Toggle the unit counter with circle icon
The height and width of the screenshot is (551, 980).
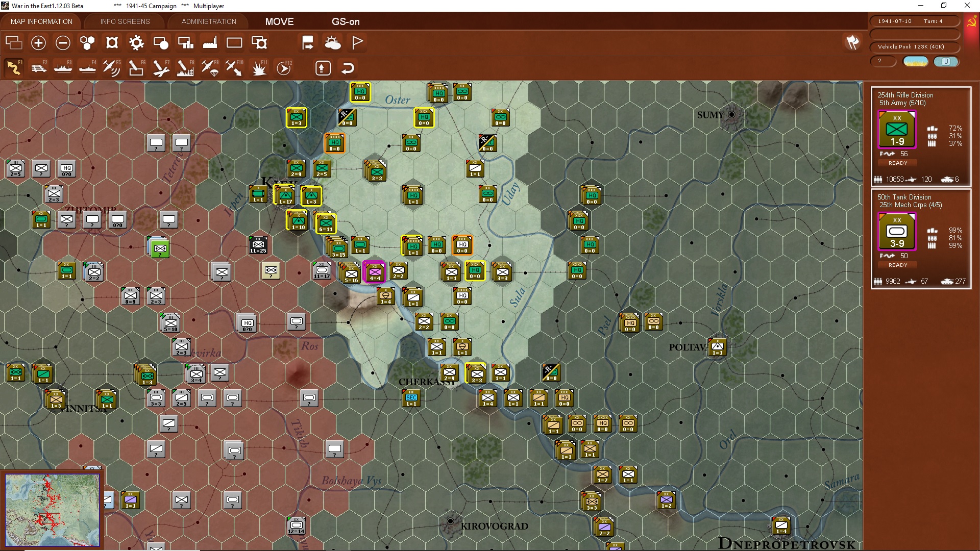point(161,43)
